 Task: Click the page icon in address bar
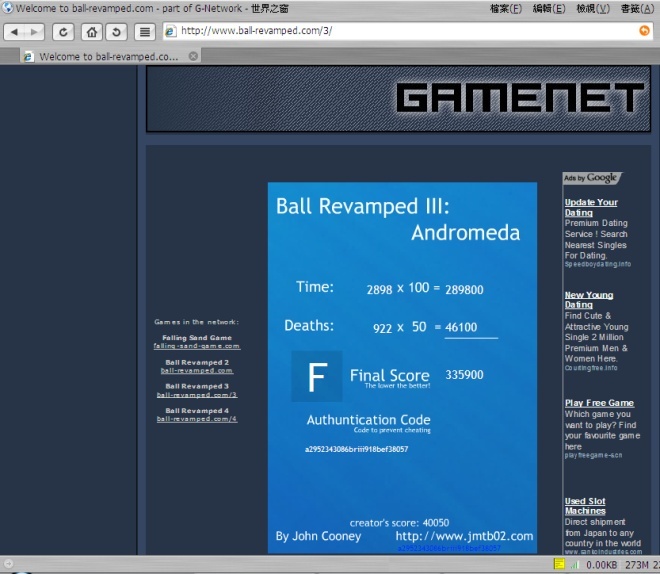(x=170, y=31)
